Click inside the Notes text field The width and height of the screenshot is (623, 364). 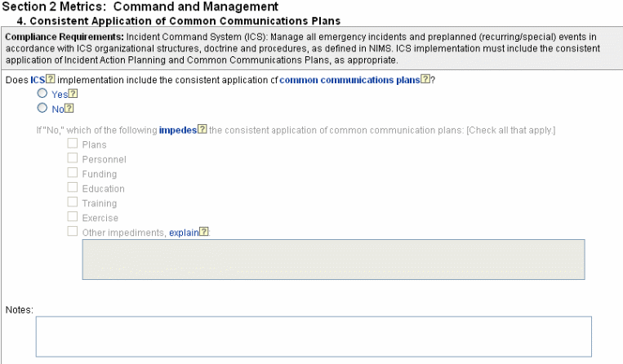(313, 336)
